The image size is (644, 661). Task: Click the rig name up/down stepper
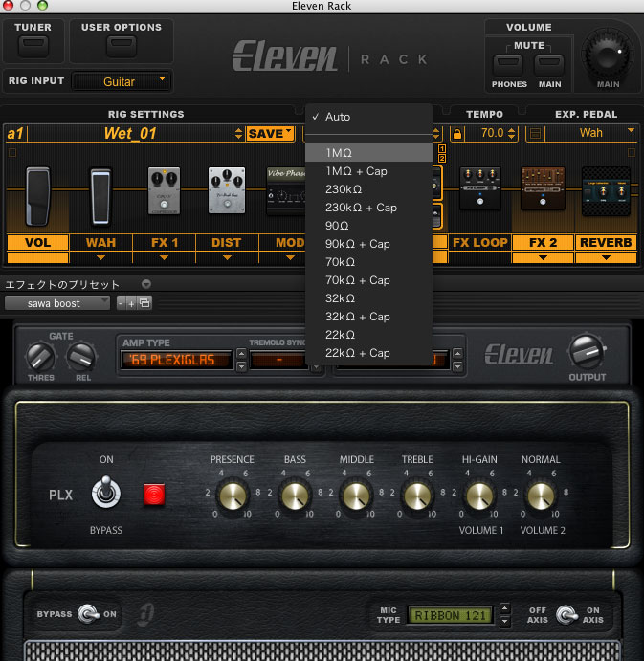click(238, 134)
